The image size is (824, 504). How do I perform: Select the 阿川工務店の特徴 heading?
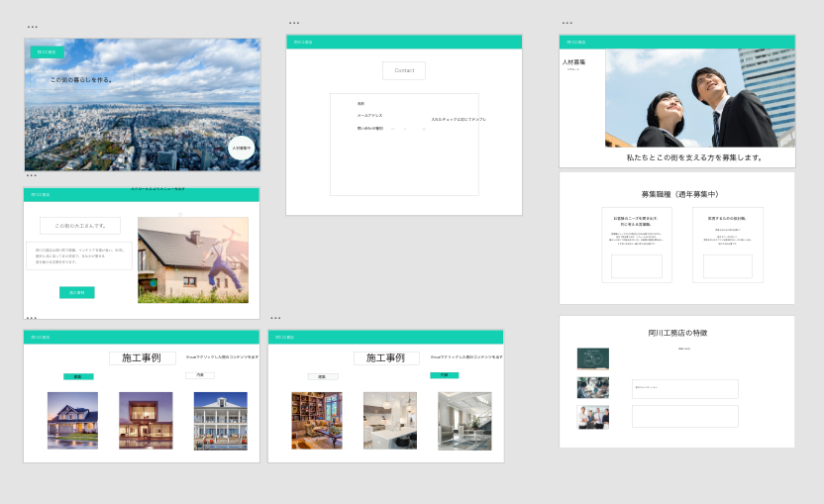677,334
